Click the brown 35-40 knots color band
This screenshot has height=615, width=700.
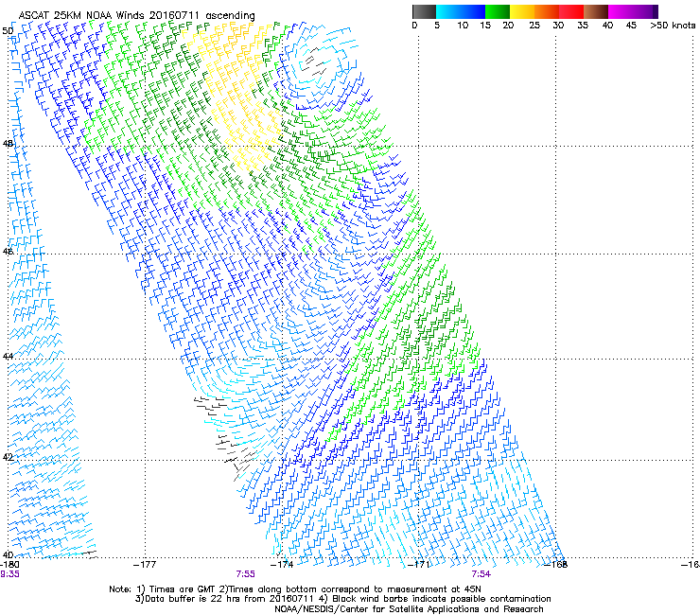[x=596, y=11]
